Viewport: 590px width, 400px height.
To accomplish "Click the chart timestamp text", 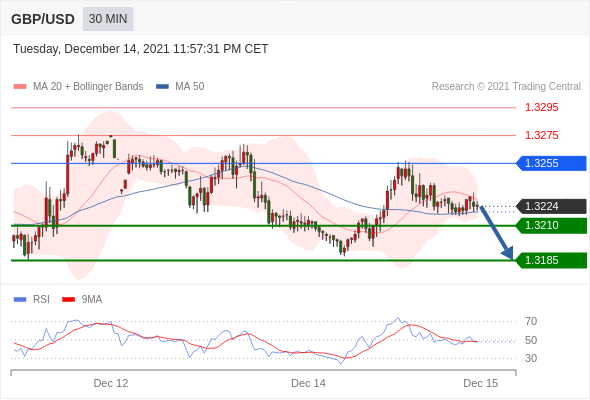I will click(141, 49).
